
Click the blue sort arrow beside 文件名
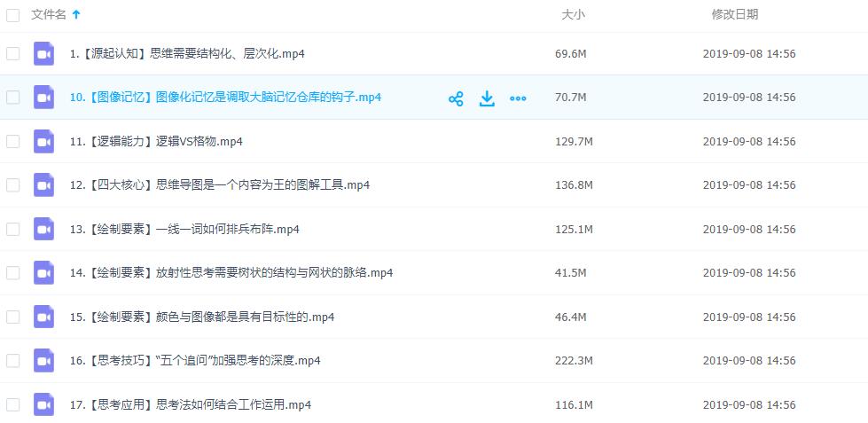click(x=76, y=15)
